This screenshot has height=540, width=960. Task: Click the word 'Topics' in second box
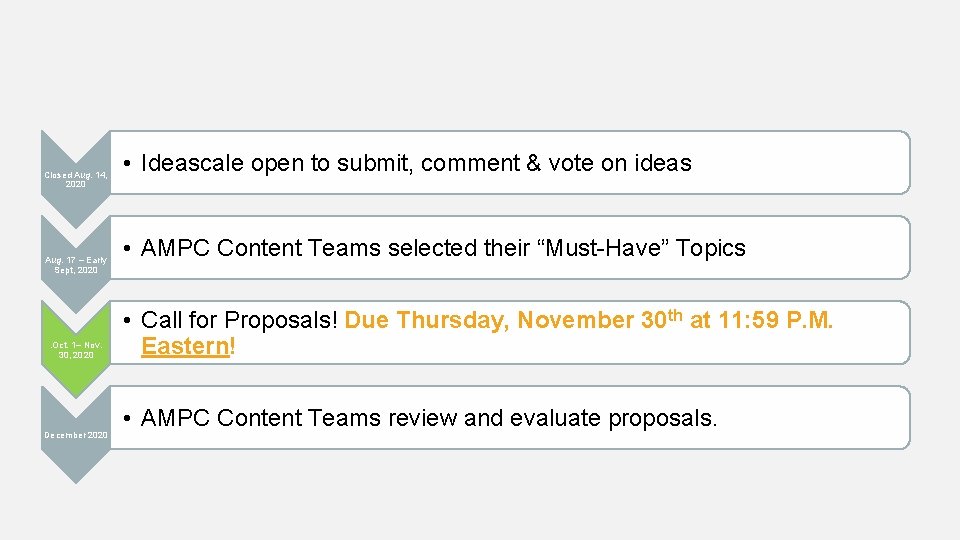click(712, 249)
